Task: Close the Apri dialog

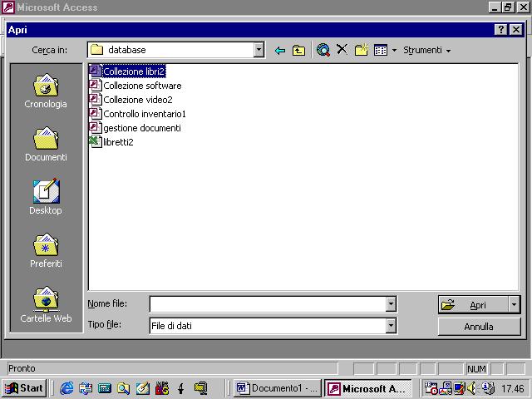Action: [x=516, y=30]
